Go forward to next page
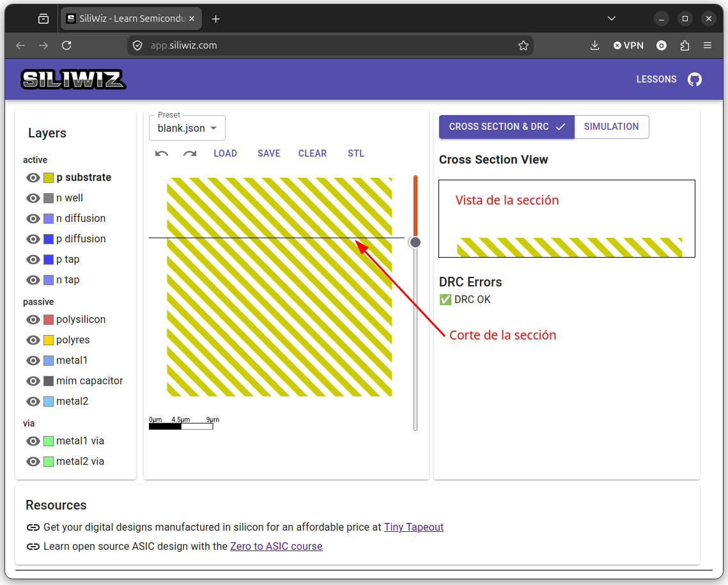Viewport: 728px width, 585px height. click(43, 45)
